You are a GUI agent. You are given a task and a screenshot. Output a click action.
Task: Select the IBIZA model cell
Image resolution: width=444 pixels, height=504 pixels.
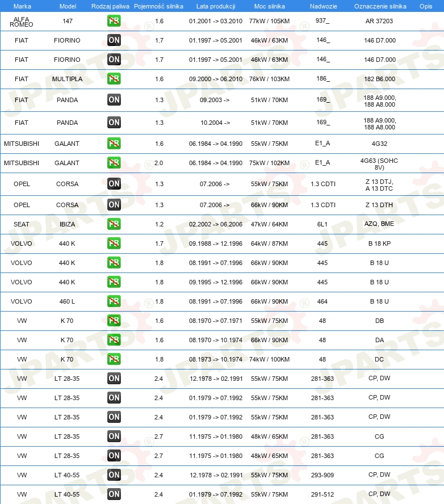pyautogui.click(x=67, y=224)
